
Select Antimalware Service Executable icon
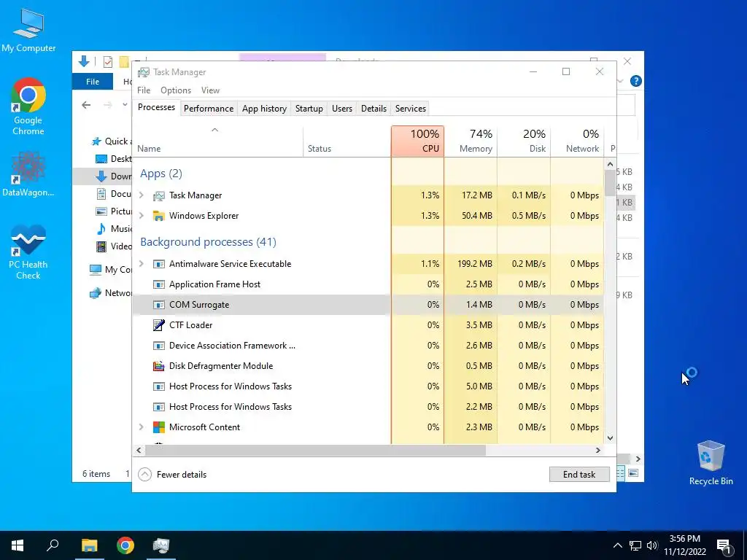158,264
